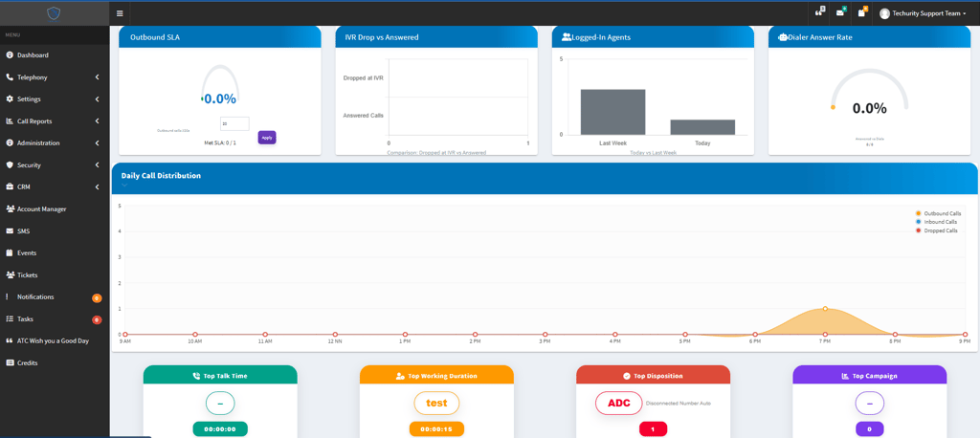Open the Dashboard menu item
Screen dimensions: 980x438
click(55, 55)
